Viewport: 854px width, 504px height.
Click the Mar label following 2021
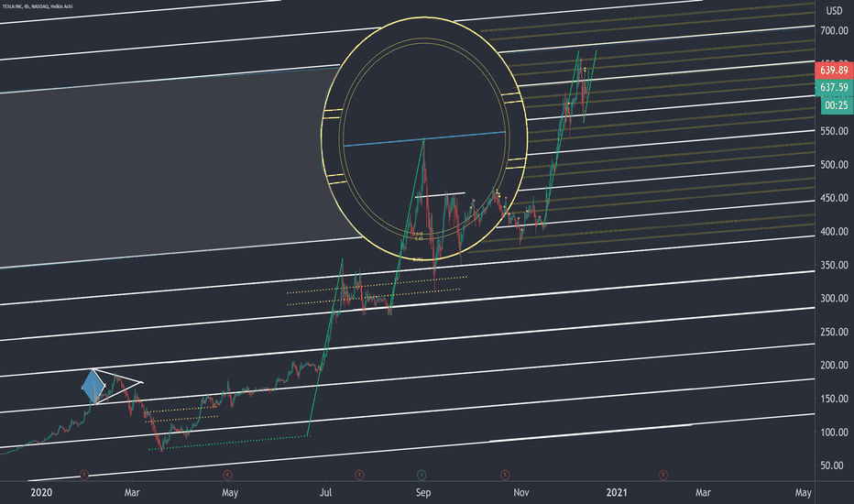(703, 493)
